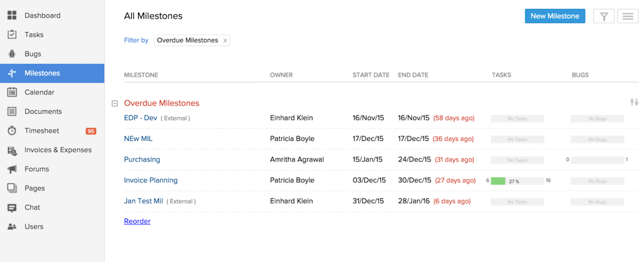Viewport: 644px width, 262px height.
Task: Click the Timesheet stopwatch icon
Action: [12, 130]
